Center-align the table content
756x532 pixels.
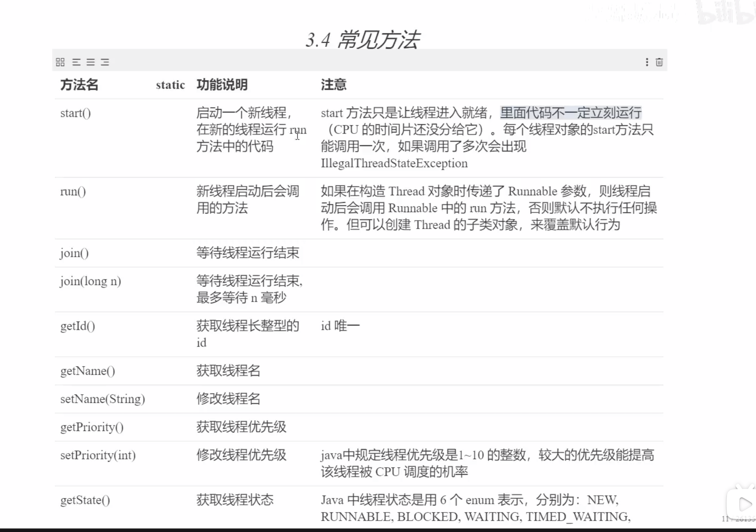click(x=91, y=62)
